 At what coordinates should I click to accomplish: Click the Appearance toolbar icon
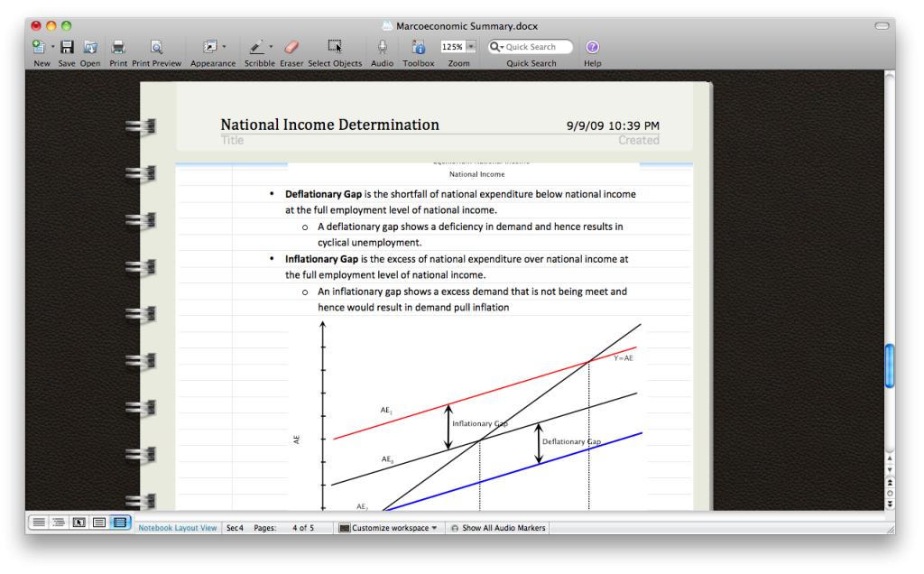[x=209, y=47]
